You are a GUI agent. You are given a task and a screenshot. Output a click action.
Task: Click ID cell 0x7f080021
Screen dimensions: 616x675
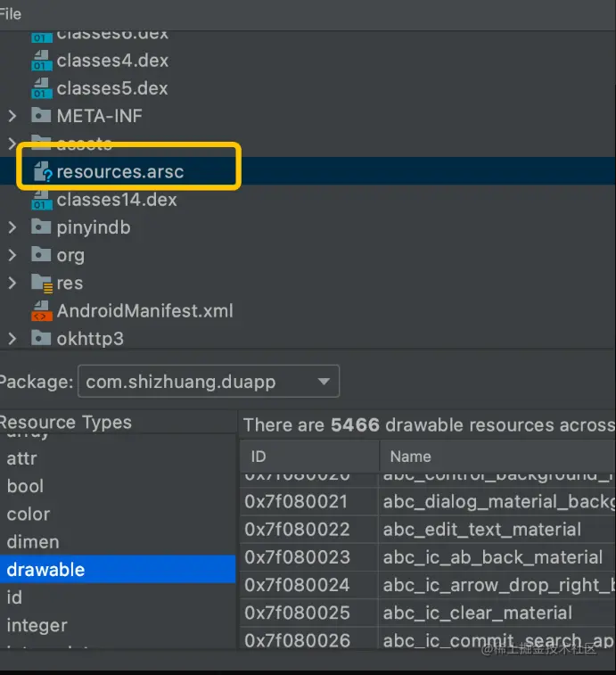pos(309,501)
